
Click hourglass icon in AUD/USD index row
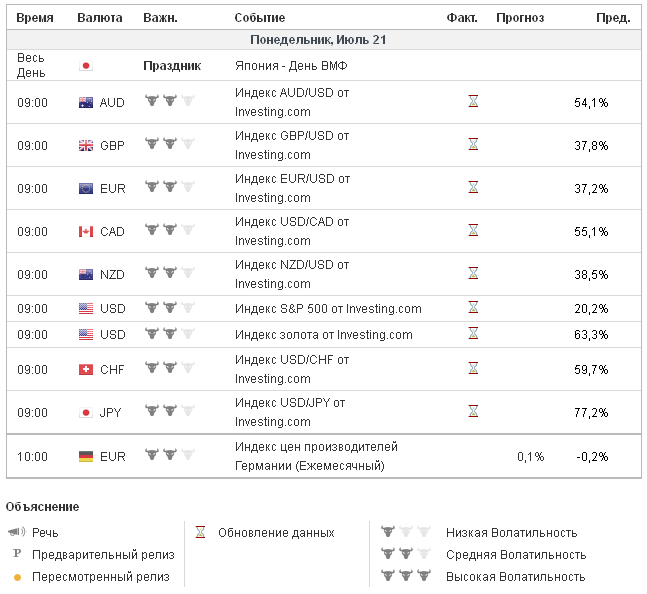point(473,102)
